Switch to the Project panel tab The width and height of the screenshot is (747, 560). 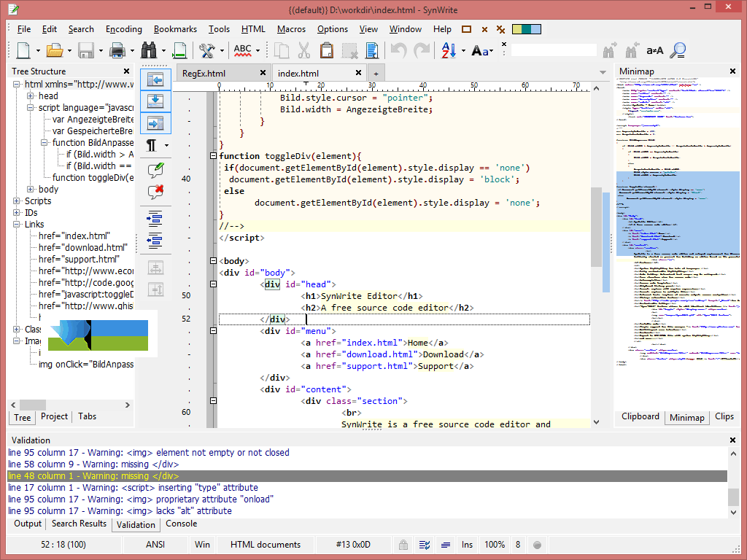[54, 416]
